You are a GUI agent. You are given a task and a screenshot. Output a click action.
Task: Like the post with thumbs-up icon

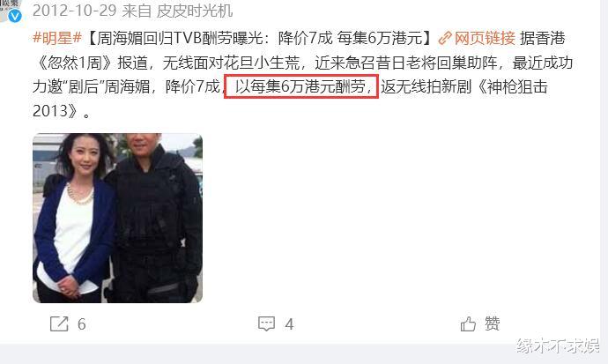pyautogui.click(x=468, y=323)
